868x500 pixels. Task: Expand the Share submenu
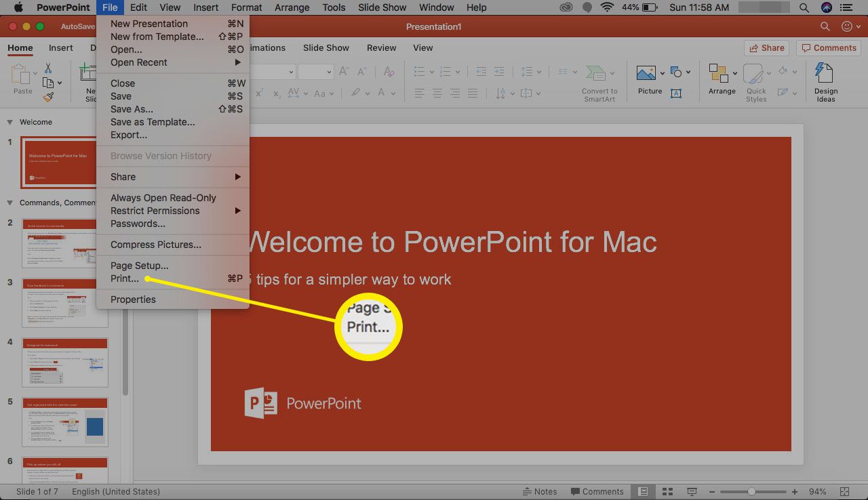pyautogui.click(x=173, y=177)
